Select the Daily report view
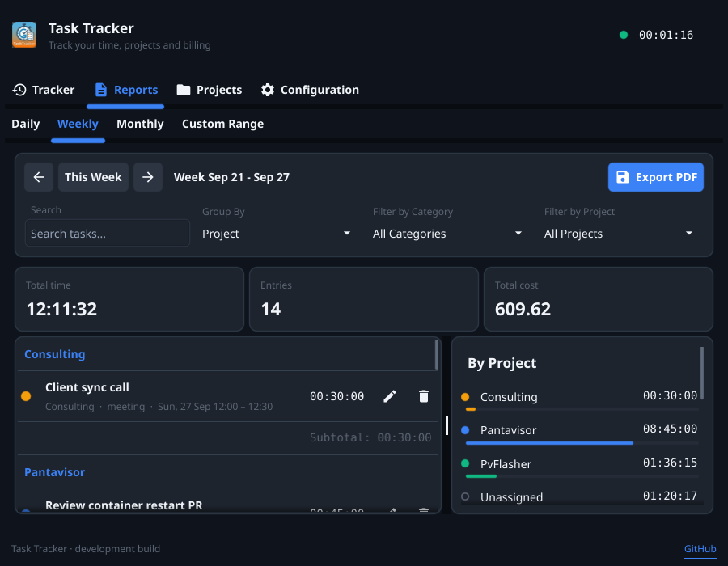 [26, 124]
